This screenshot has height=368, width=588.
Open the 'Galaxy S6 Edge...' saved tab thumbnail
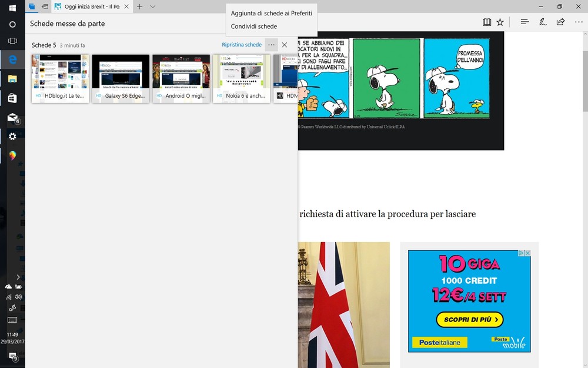(x=121, y=78)
